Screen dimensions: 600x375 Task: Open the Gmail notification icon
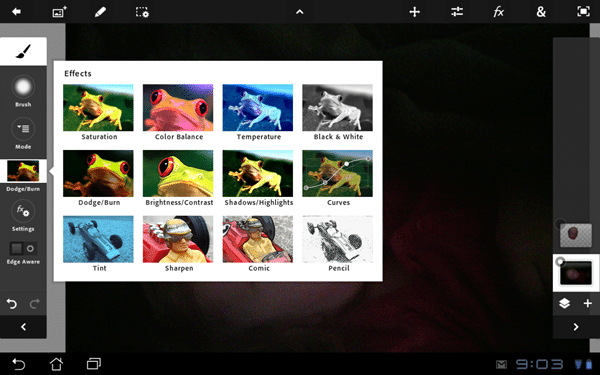pyautogui.click(x=501, y=364)
